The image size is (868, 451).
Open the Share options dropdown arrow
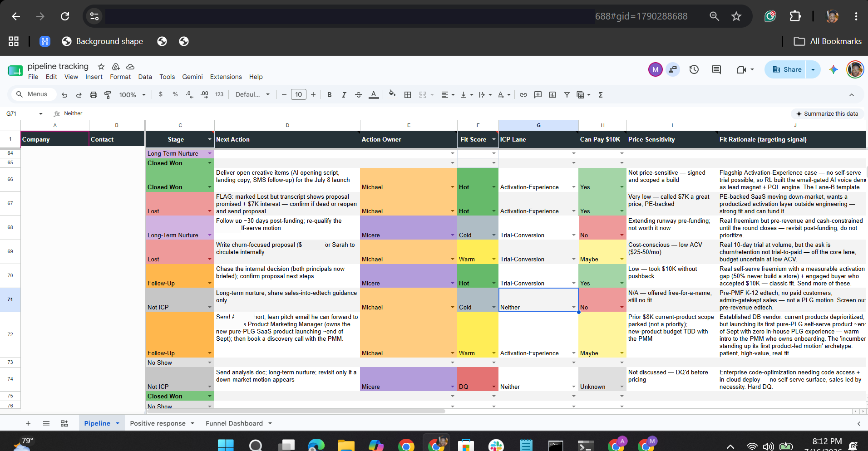pyautogui.click(x=813, y=69)
